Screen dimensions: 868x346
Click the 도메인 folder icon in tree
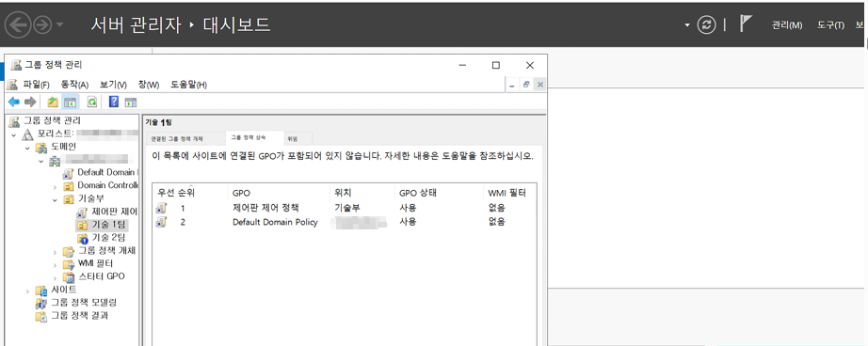point(41,147)
